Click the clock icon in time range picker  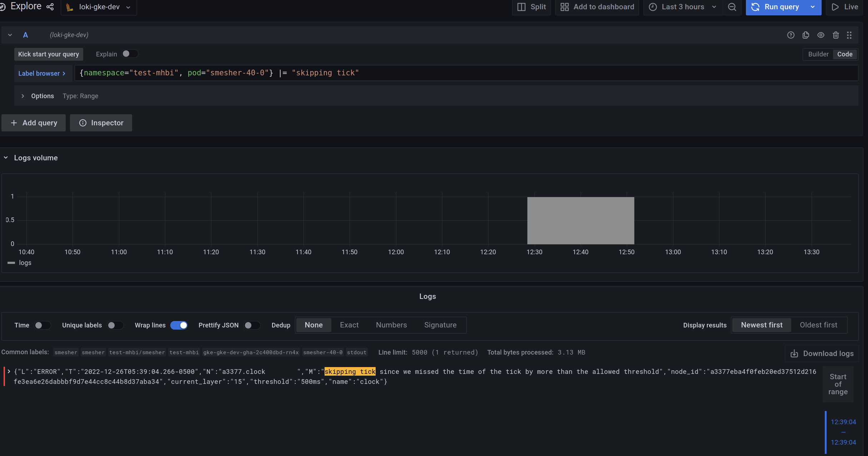(653, 7)
